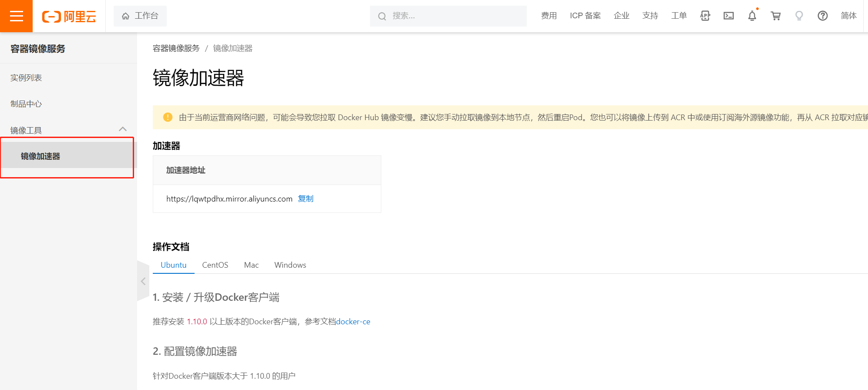868x390 pixels.
Task: Open the 工单 menu
Action: [679, 16]
